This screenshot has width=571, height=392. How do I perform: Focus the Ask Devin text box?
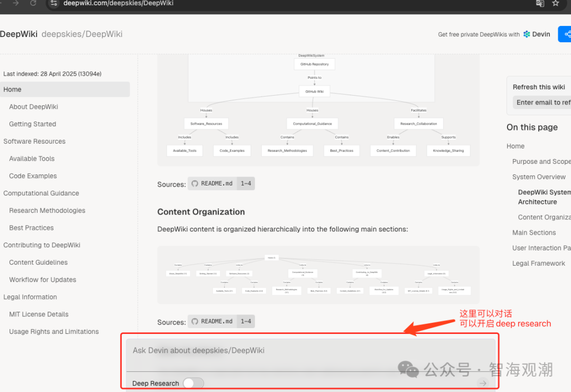(x=310, y=355)
